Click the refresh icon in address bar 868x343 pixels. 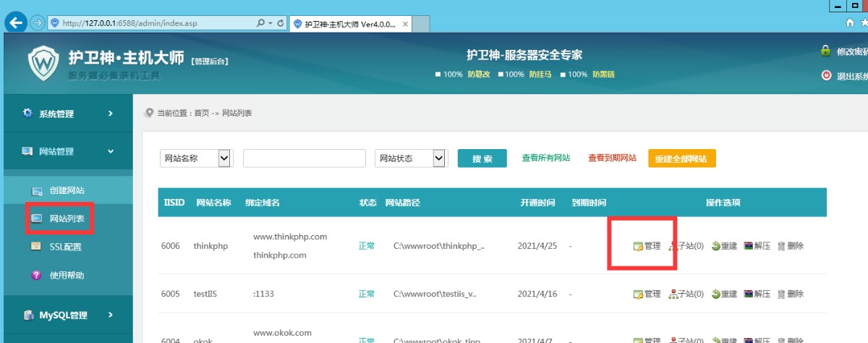[281, 23]
